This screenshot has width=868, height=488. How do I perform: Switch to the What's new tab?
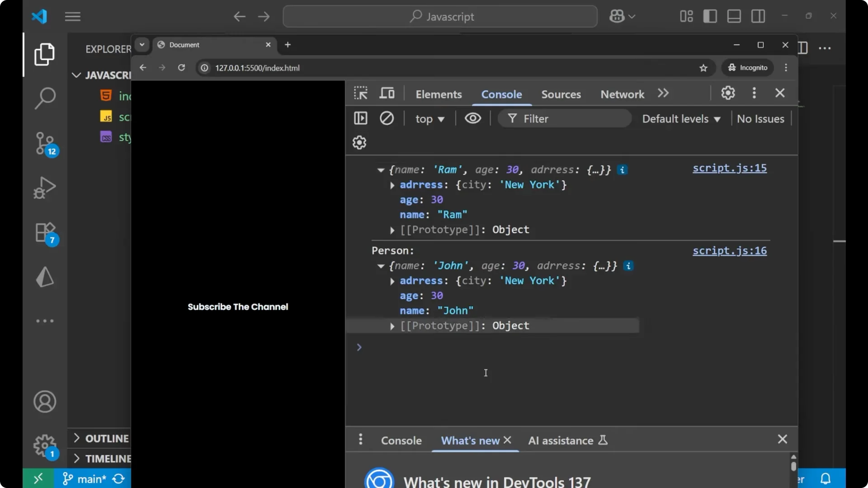pos(469,441)
